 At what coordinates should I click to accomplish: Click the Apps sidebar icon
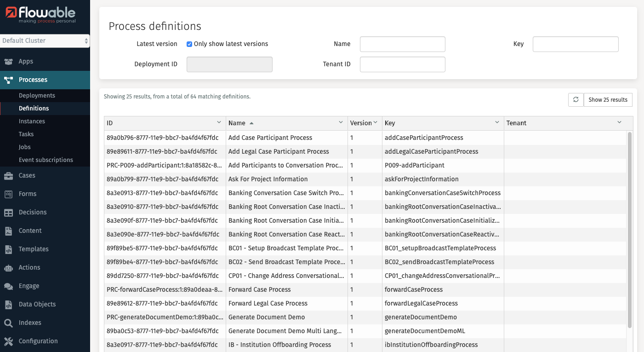(x=8, y=62)
